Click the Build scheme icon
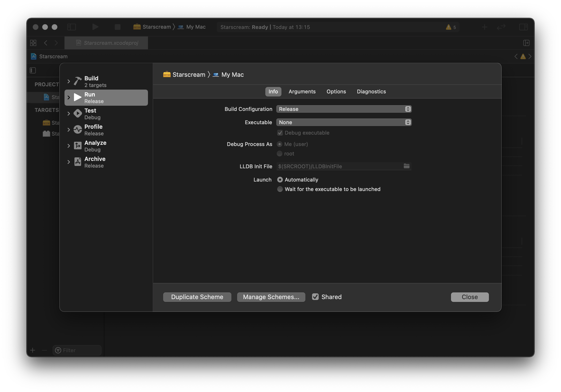This screenshot has width=561, height=392. click(x=78, y=81)
